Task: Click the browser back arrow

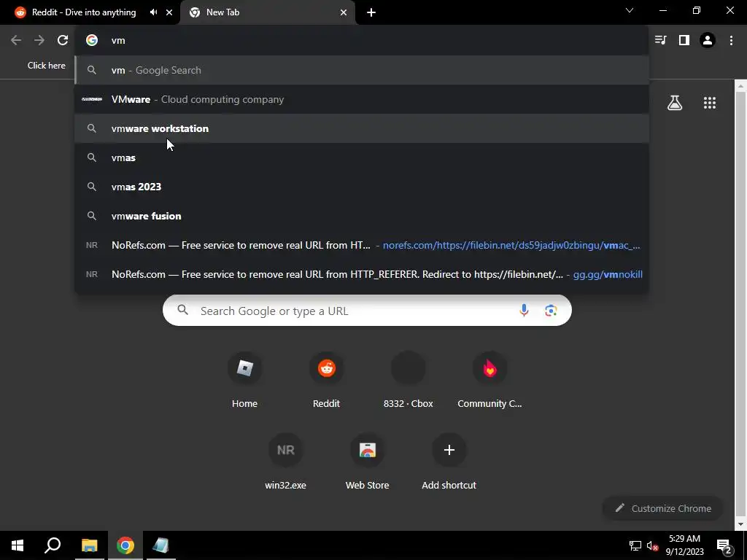Action: click(x=16, y=41)
